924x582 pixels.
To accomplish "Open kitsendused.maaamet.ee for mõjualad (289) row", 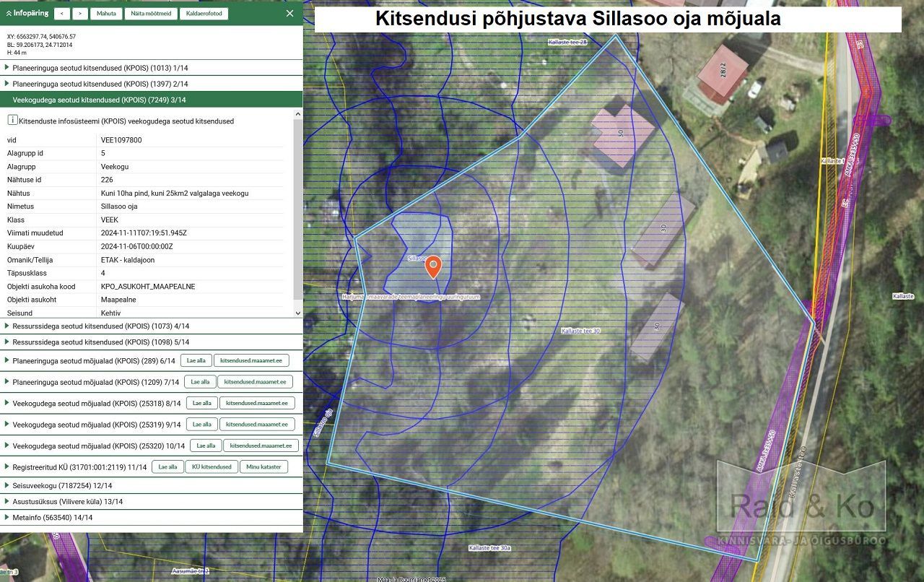I will point(251,360).
